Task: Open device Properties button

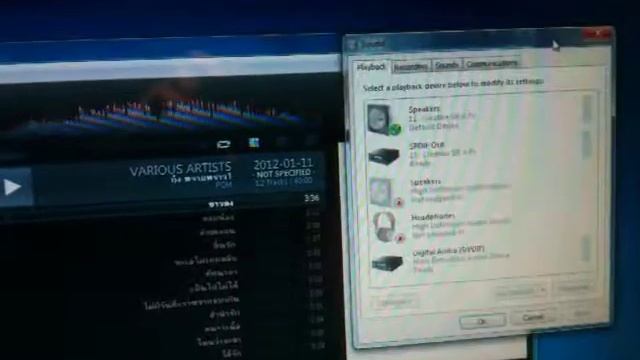Action: 574,288
